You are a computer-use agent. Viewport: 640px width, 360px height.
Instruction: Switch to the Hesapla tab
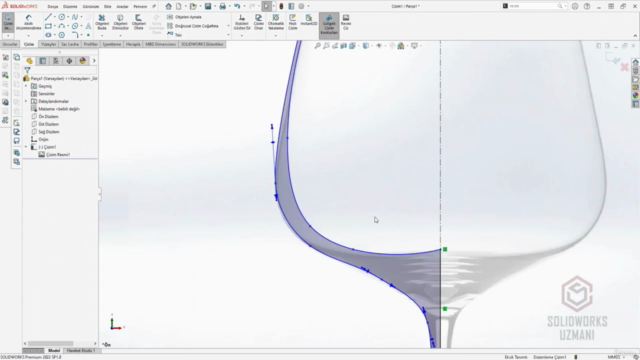pyautogui.click(x=133, y=44)
